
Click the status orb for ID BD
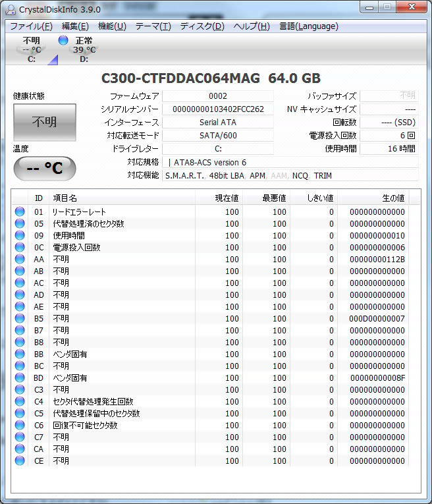pyautogui.click(x=20, y=378)
